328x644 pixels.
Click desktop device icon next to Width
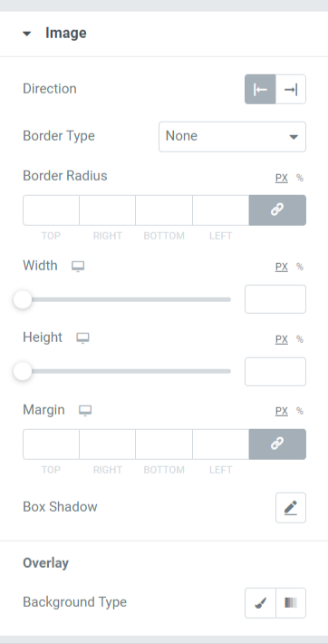click(x=78, y=267)
